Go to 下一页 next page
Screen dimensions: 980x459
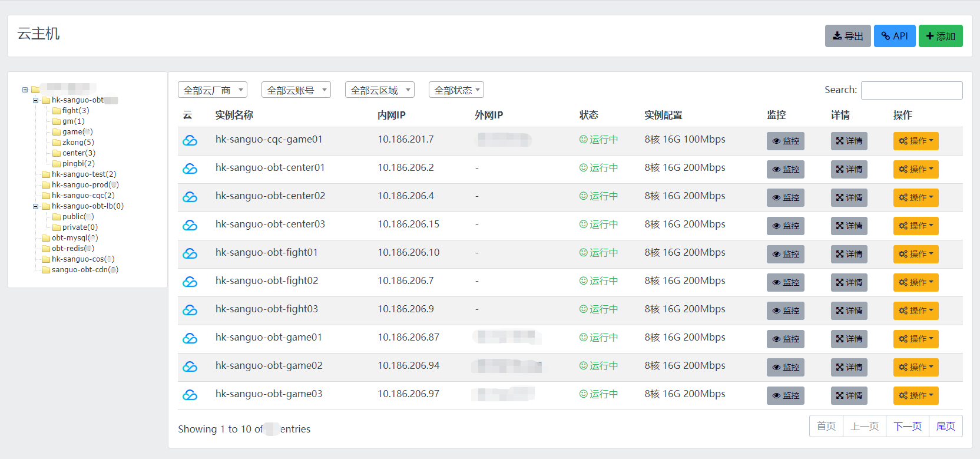(907, 426)
